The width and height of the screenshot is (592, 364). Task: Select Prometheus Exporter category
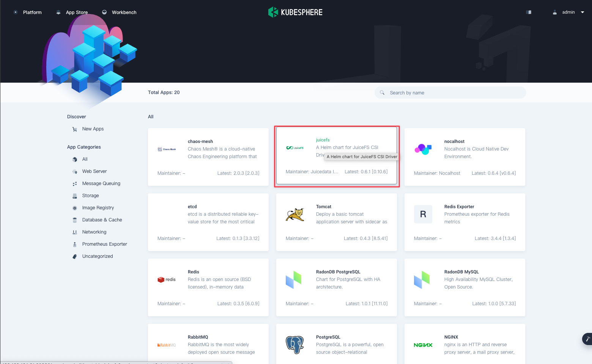104,244
